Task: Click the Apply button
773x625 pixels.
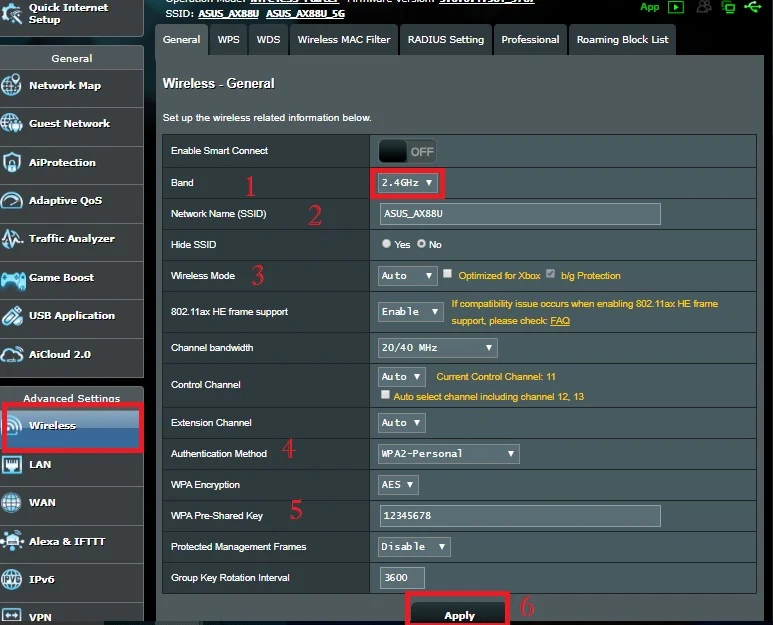Action: pyautogui.click(x=459, y=614)
